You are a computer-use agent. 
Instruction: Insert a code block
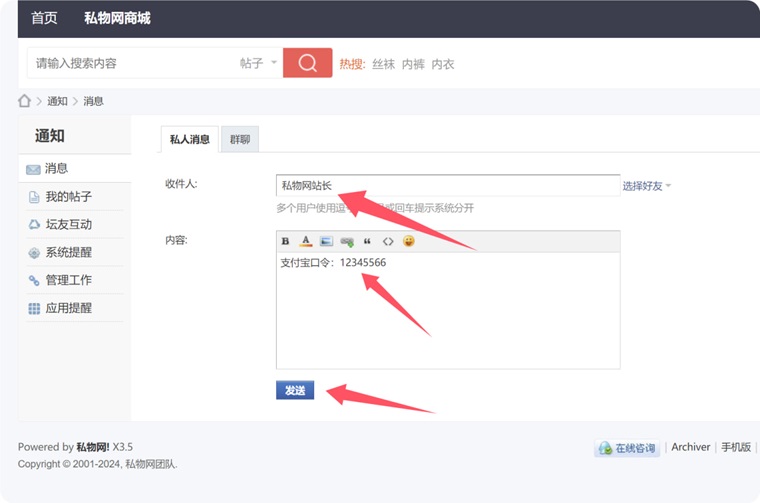point(388,241)
